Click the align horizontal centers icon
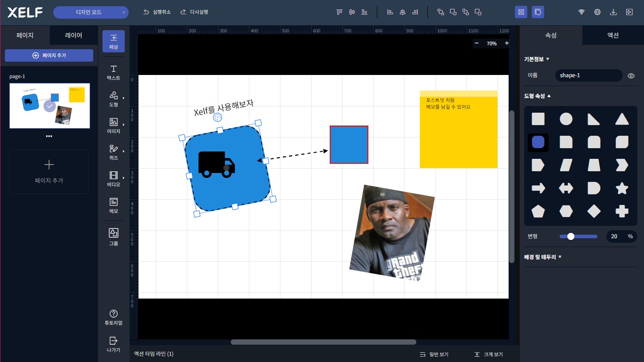The image size is (644, 362). tap(403, 12)
